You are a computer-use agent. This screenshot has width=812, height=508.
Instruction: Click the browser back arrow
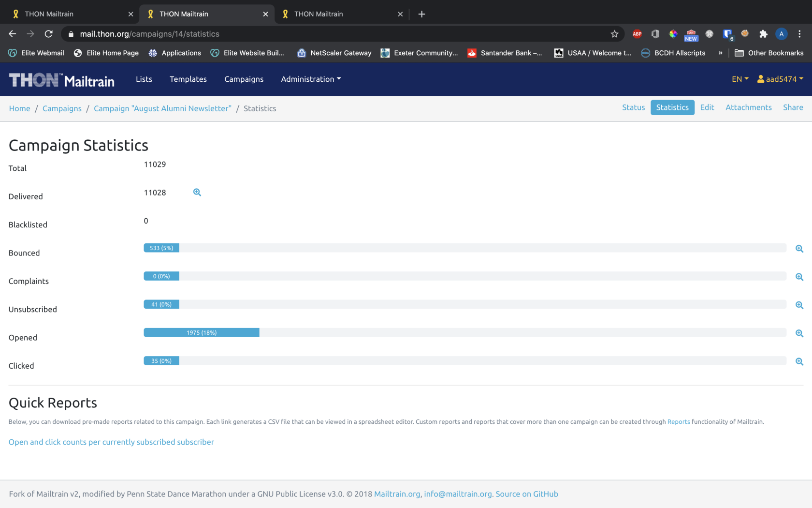(13, 34)
